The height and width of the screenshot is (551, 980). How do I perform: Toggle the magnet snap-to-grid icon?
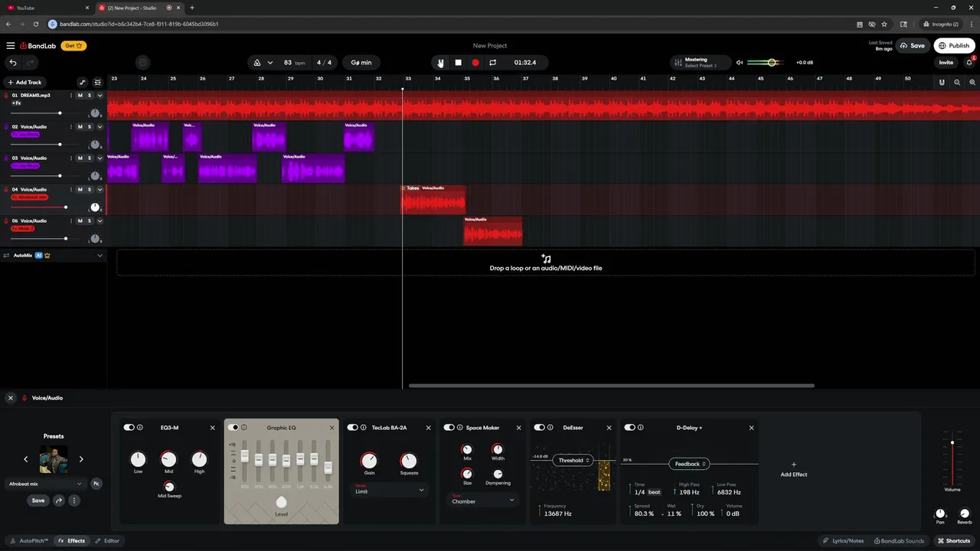pos(942,82)
